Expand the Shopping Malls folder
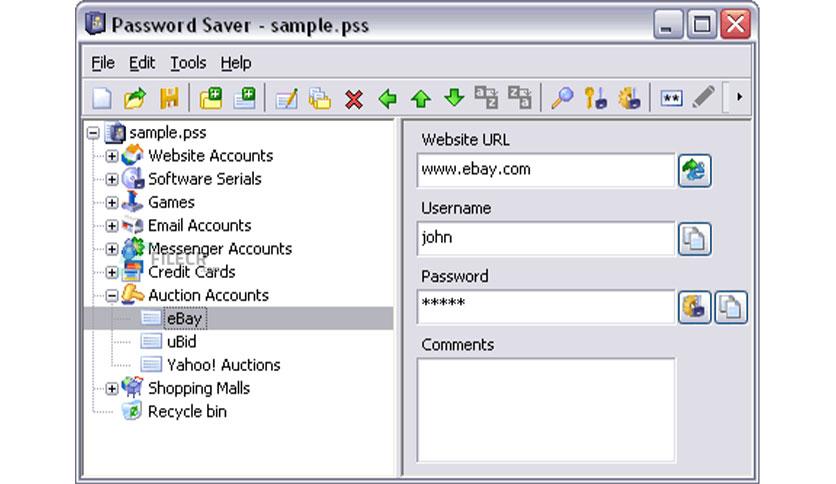 pyautogui.click(x=111, y=389)
